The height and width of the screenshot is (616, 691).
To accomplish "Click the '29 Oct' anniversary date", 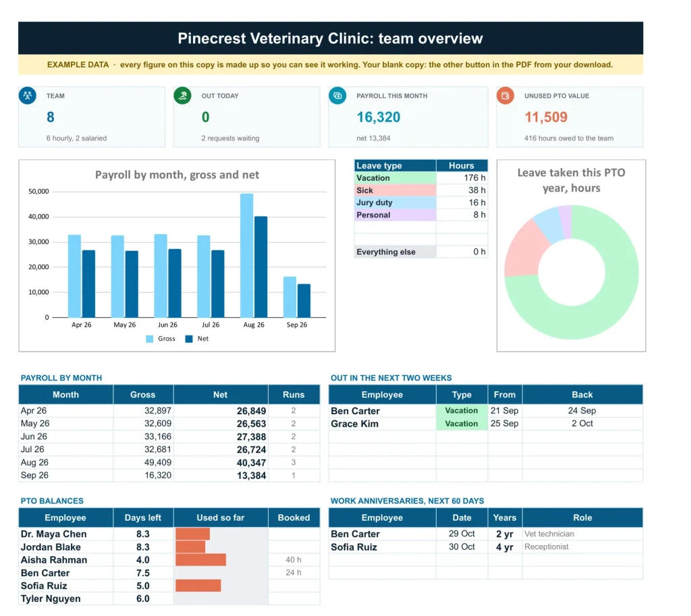I will 462,534.
